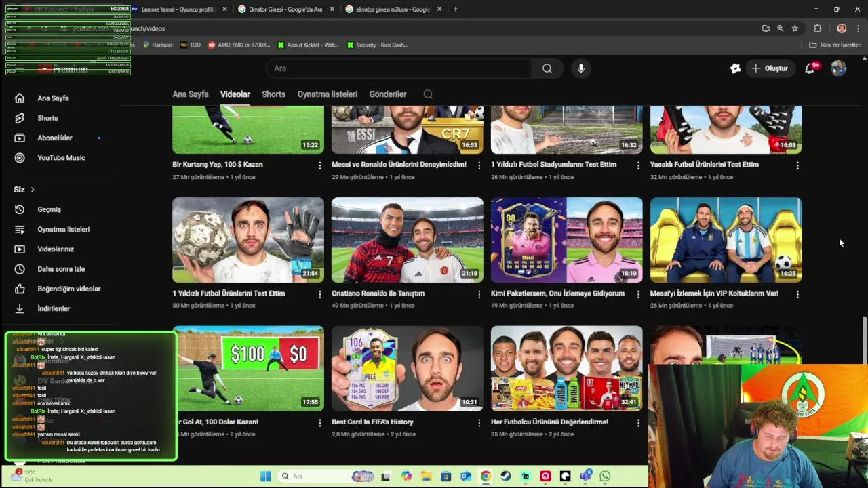
Task: Play the Her Futbolcu Ürününü Değerlendirme thumbnail
Action: 566,369
